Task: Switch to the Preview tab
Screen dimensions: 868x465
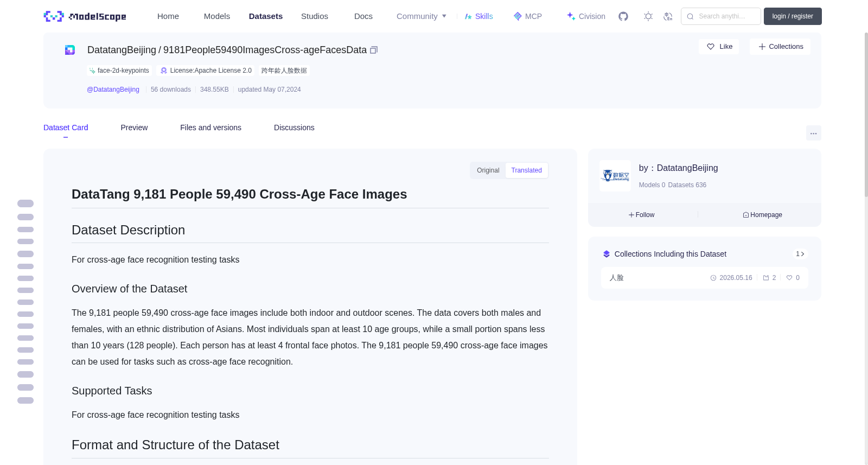Action: coord(134,128)
